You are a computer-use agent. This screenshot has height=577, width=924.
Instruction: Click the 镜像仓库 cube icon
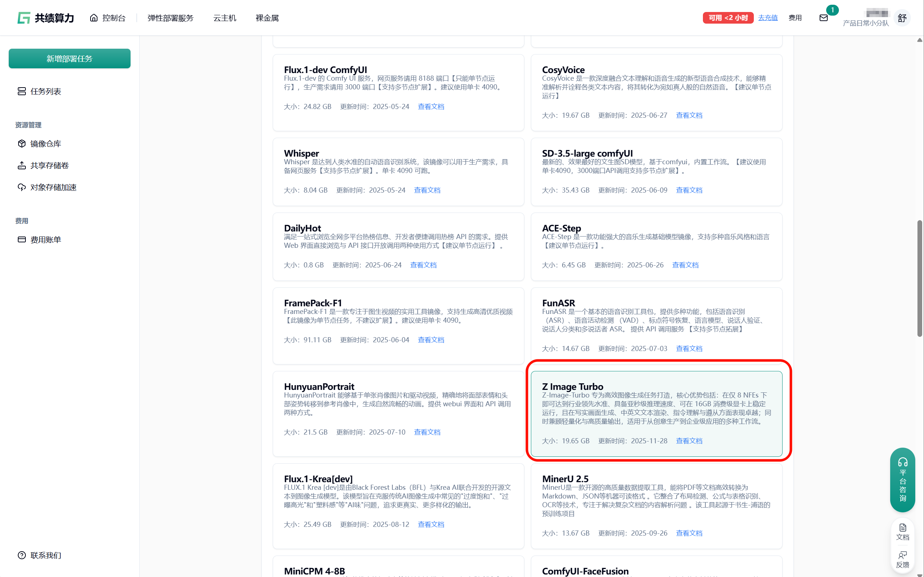(22, 144)
